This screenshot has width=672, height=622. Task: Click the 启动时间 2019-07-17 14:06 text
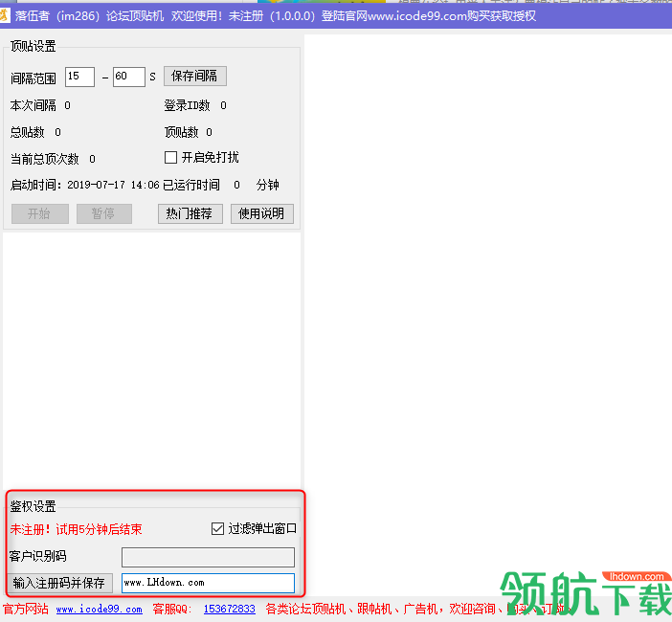[85, 185]
